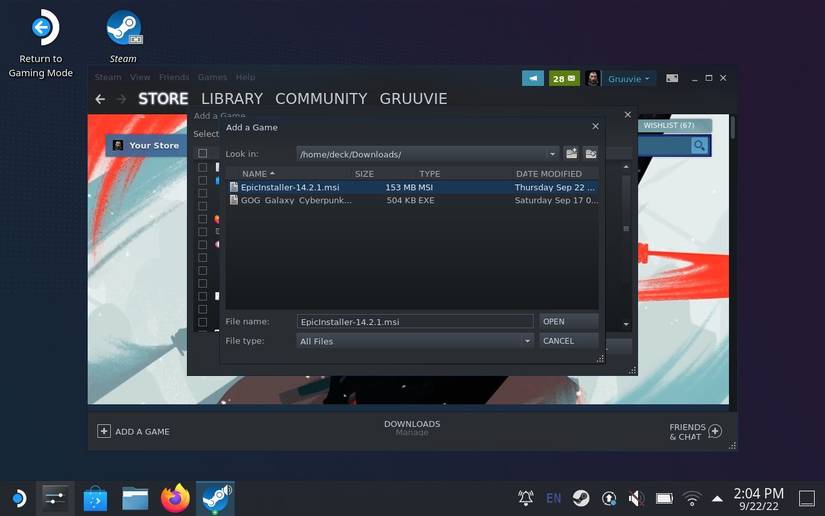Go forward with Steam's forward arrow
Image resolution: width=825 pixels, height=516 pixels.
[x=121, y=99]
